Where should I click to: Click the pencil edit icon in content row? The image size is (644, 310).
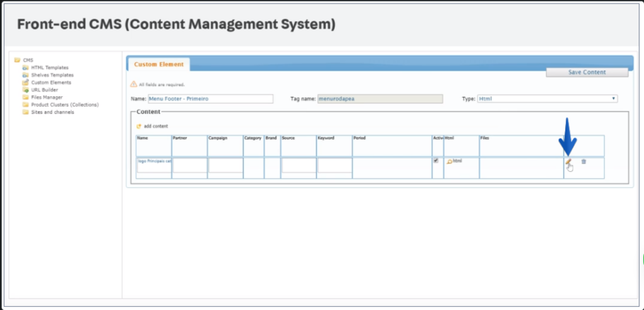click(568, 162)
